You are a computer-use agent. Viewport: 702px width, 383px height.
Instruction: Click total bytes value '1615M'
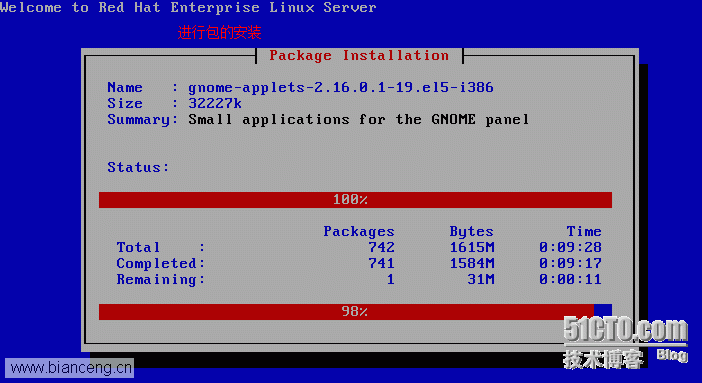point(472,247)
